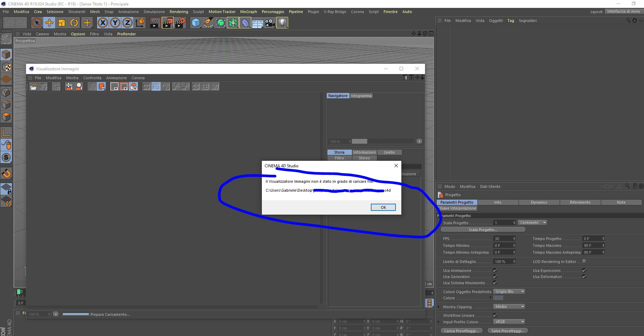Open the Centimetri unit dropdown
The height and width of the screenshot is (336, 644).
coord(532,223)
